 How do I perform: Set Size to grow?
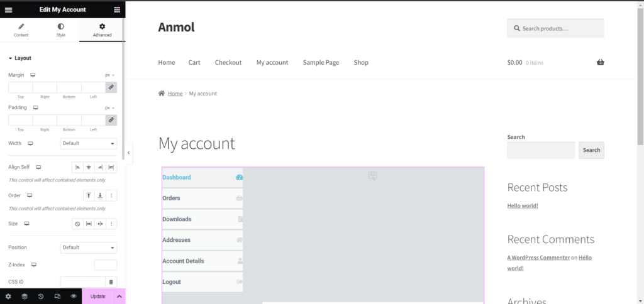pyautogui.click(x=89, y=224)
